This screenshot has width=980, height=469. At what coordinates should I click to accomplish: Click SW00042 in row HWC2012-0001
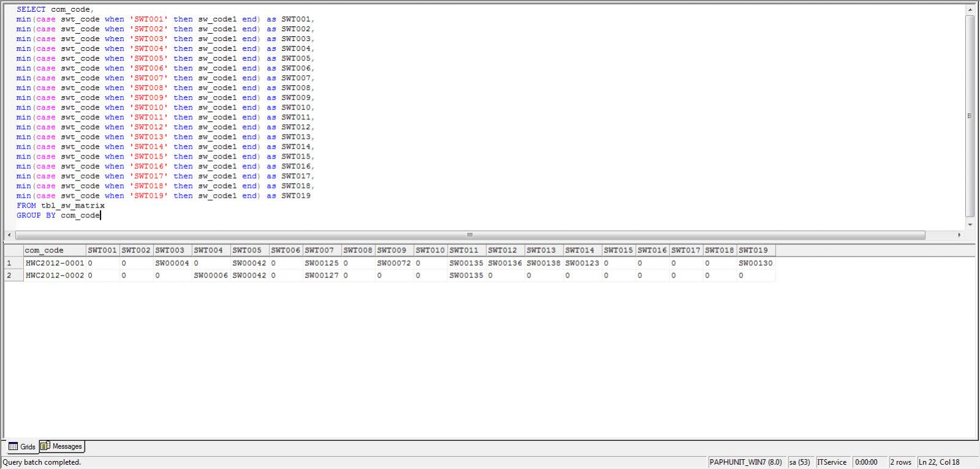pyautogui.click(x=250, y=263)
